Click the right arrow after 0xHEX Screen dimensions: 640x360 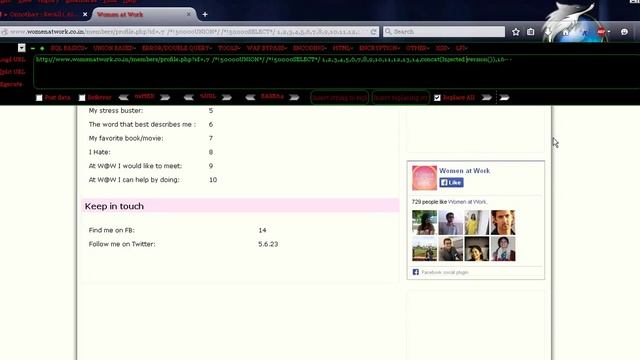165,97
